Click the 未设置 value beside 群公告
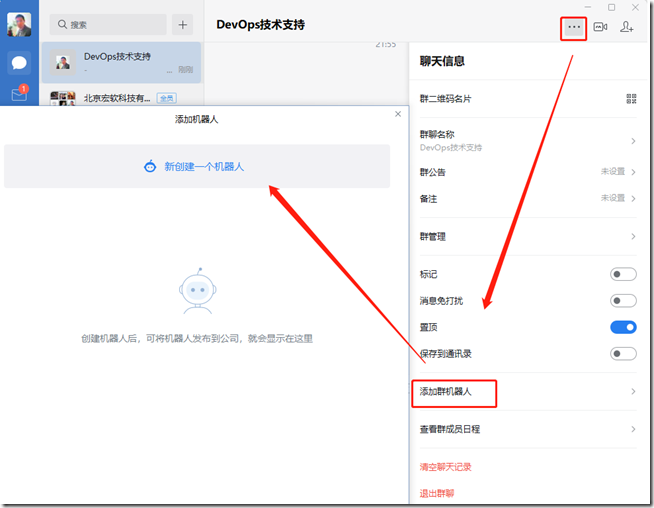 [x=613, y=171]
